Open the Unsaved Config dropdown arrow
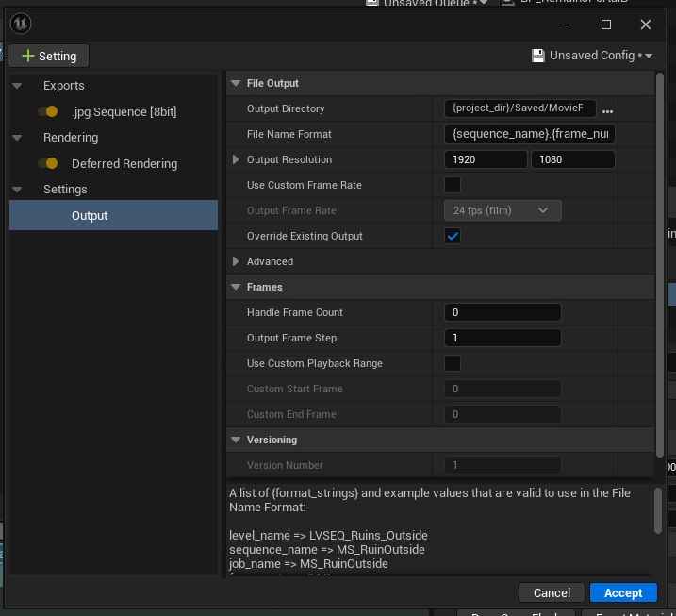This screenshot has width=676, height=616. point(649,56)
